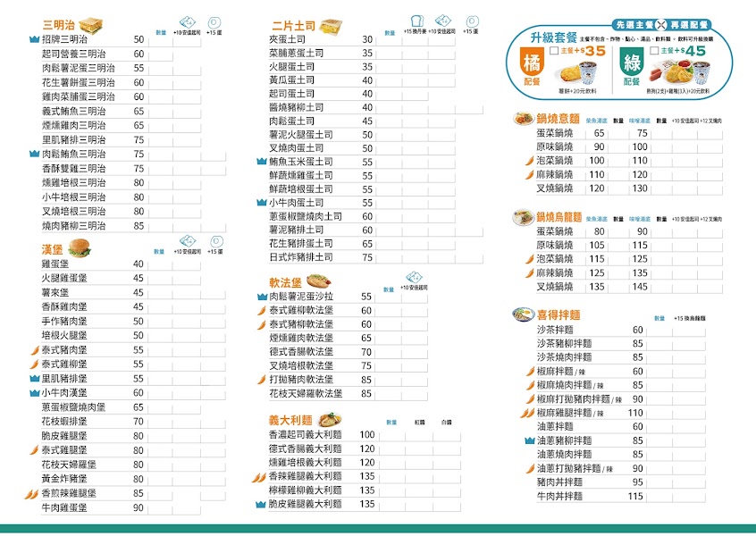The width and height of the screenshot is (756, 536).
Task: Select the 沙茶拌麵 item
Action: pyautogui.click(x=620, y=330)
